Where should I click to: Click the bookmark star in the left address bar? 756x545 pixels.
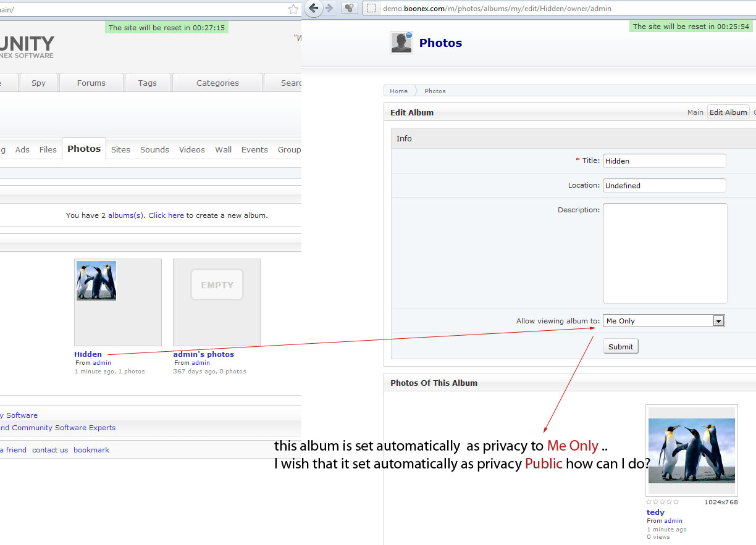click(x=293, y=9)
